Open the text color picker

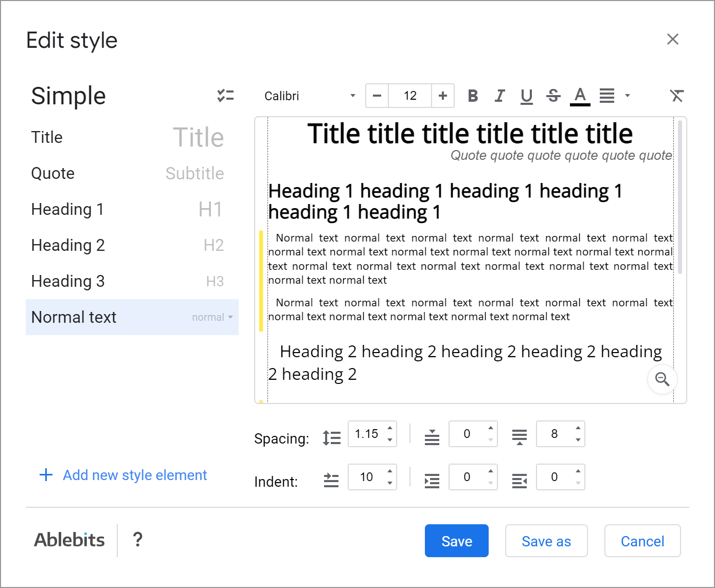(580, 96)
